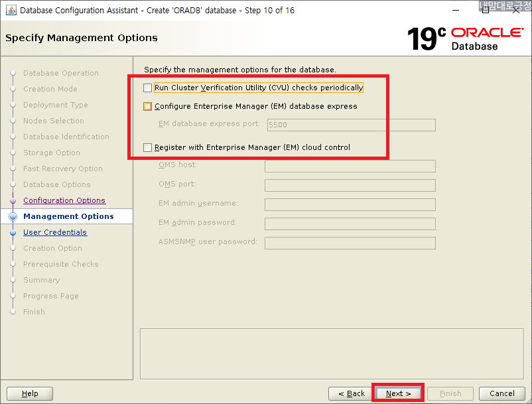Click the Summary step label
Screen dimensions: 532x404
tap(41, 280)
